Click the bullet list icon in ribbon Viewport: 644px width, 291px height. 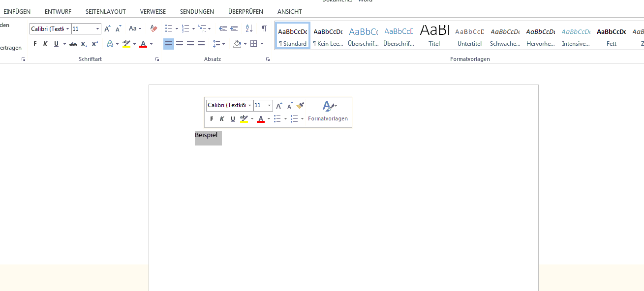(x=169, y=29)
